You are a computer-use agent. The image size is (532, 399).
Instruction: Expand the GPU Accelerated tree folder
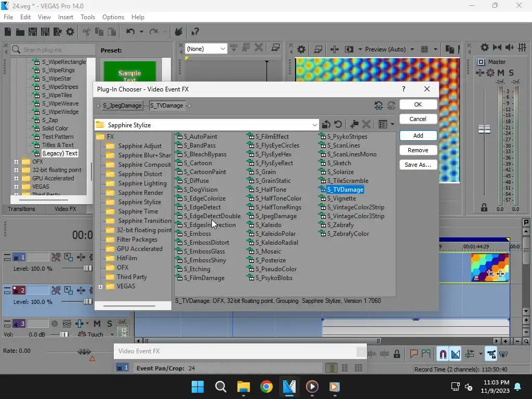(x=16, y=178)
